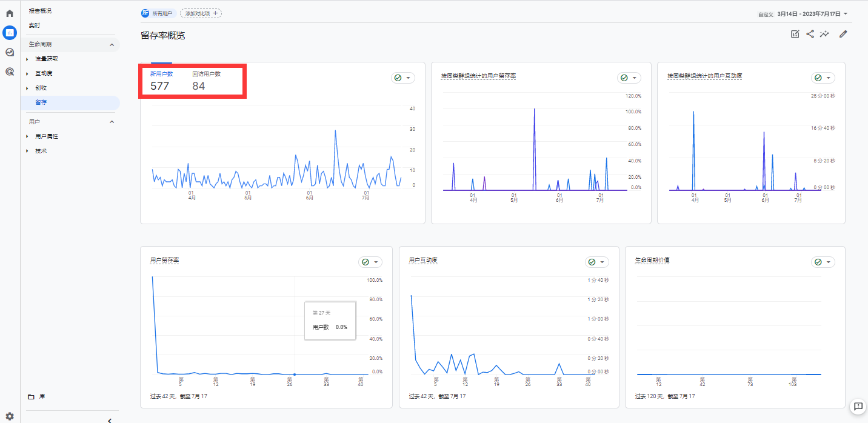Screen dimensions: 868x423
Task: Select the 回访用户数 metric tab
Action: click(206, 81)
